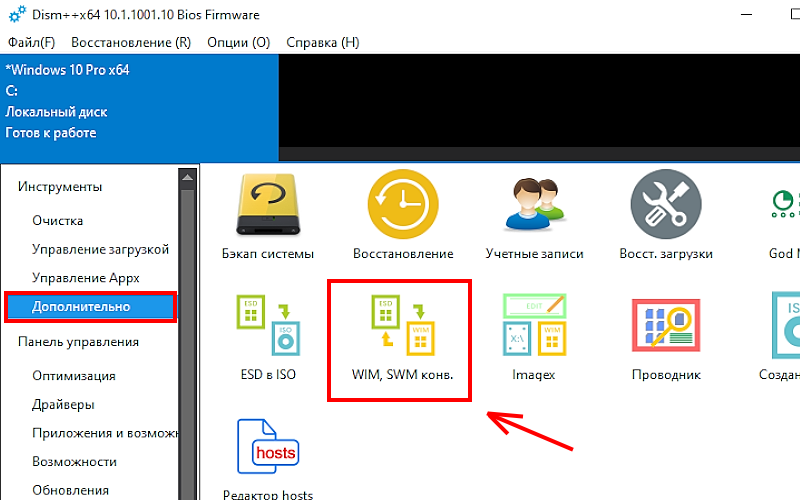Select Возможности in the sidebar
Image resolution: width=800 pixels, height=500 pixels.
click(x=74, y=462)
